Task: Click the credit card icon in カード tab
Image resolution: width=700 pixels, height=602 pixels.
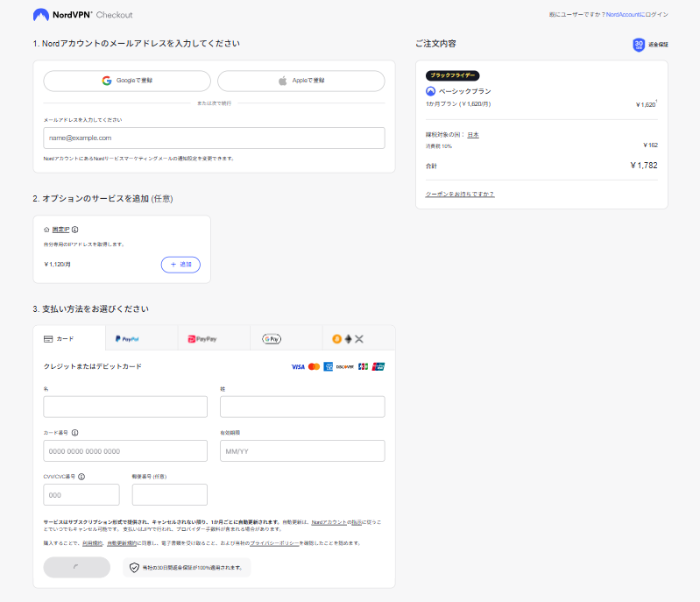Action: click(x=48, y=339)
